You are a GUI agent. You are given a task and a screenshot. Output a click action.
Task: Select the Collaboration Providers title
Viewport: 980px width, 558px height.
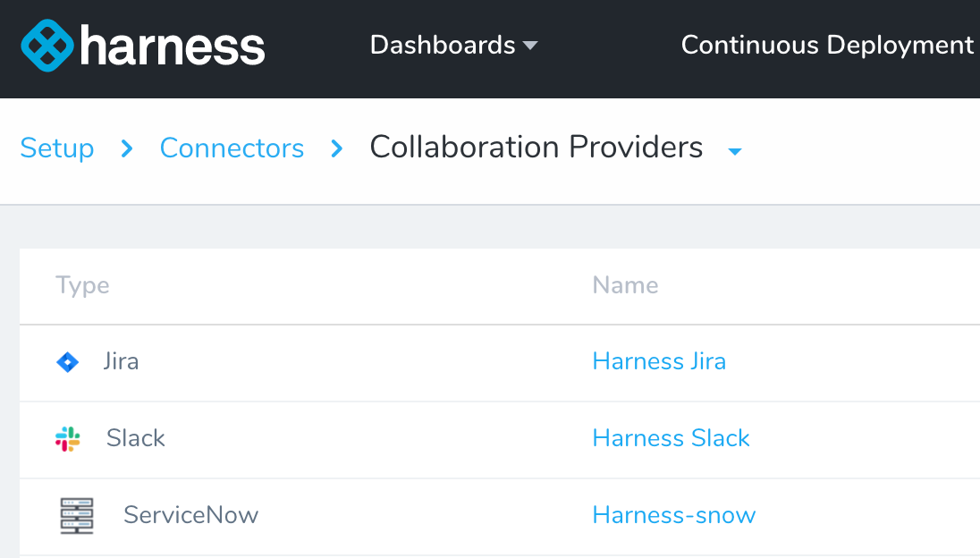(536, 148)
